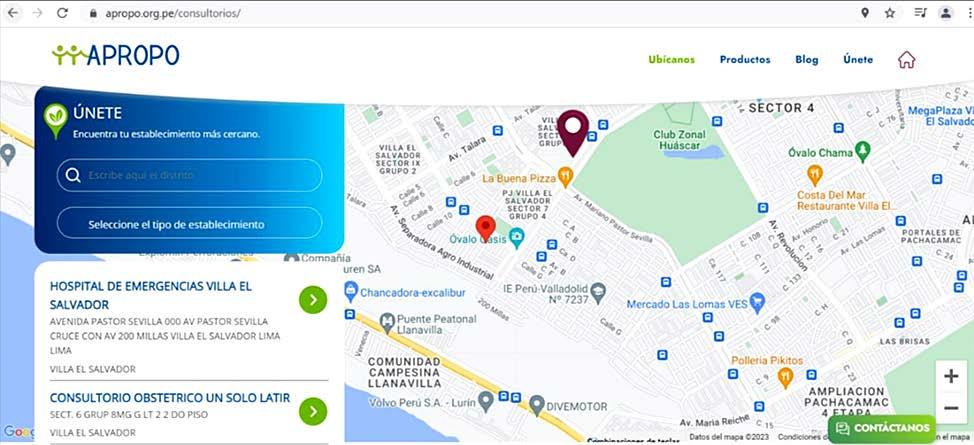Click COMUNIDAD CAMPESINA LLANAVILLA map label

404,372
